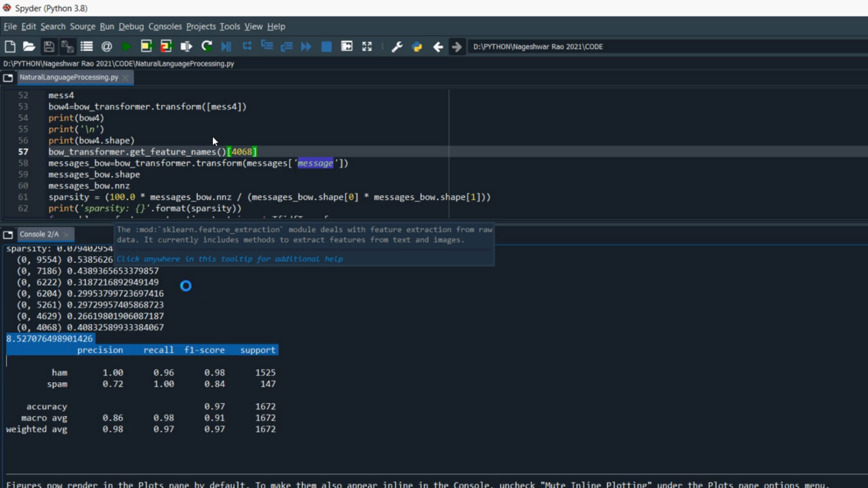Close the NaturalLanguageProcessing.py tab
Image resolution: width=868 pixels, height=488 pixels.
pyautogui.click(x=126, y=77)
